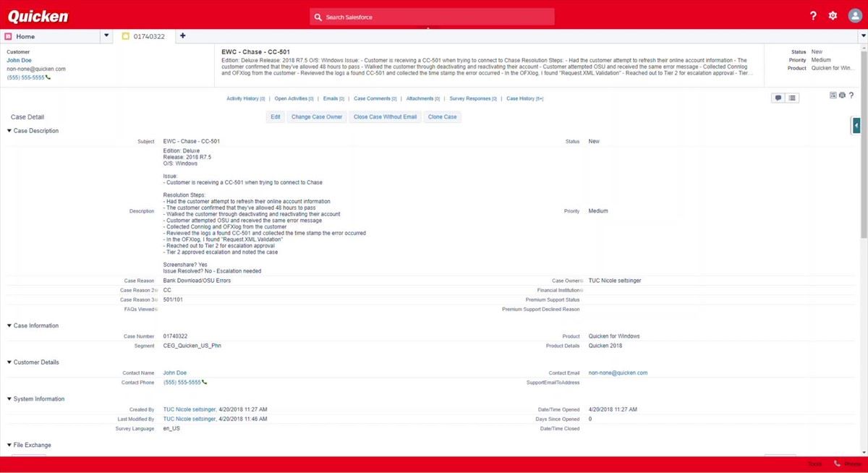
Task: Switch to the Home tab
Action: (25, 36)
